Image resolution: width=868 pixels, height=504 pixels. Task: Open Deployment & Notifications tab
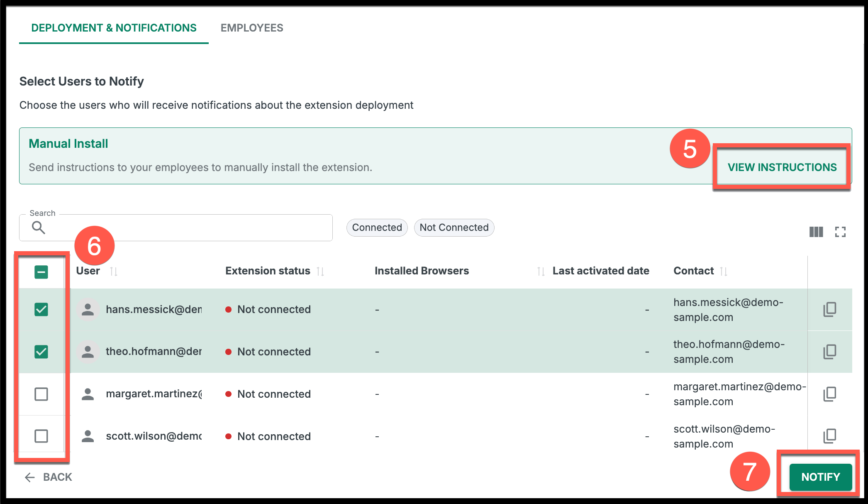coord(114,28)
